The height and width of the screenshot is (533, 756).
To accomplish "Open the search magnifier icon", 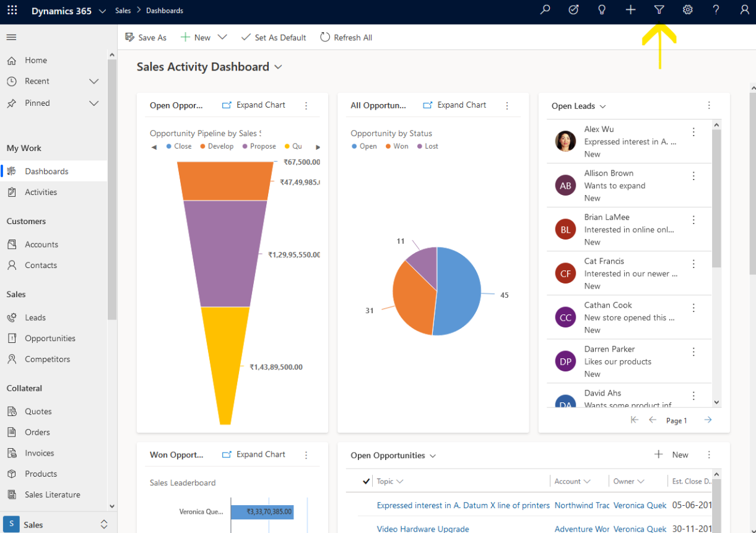I will [545, 10].
